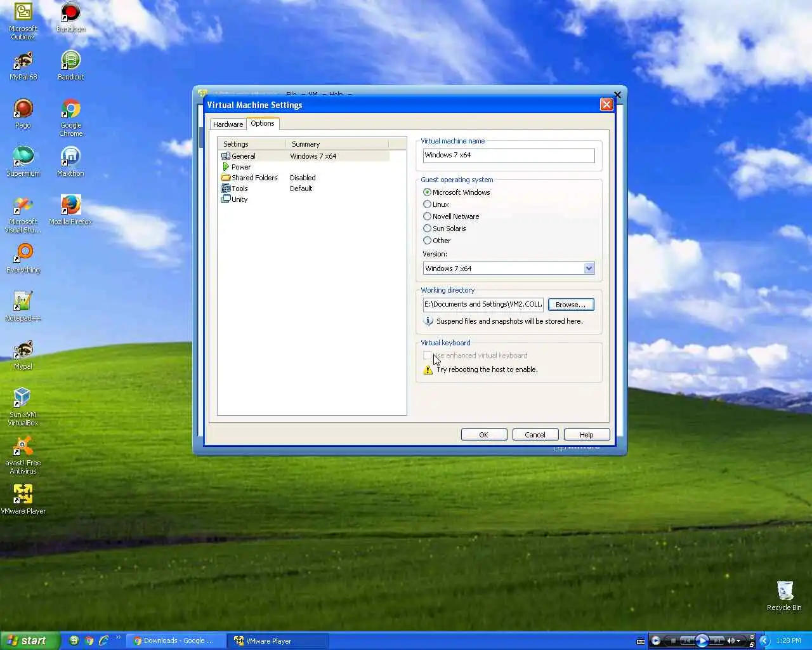This screenshot has height=650, width=812.
Task: Click Play in the taskbar media player
Action: click(702, 640)
